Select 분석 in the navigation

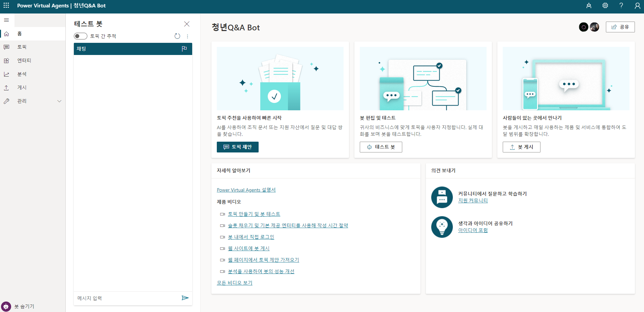[x=33, y=74]
